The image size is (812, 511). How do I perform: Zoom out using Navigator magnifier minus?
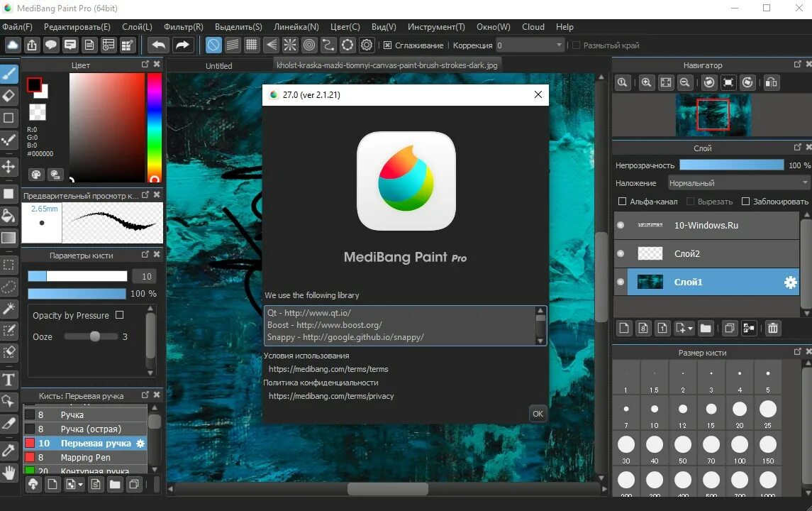684,82
